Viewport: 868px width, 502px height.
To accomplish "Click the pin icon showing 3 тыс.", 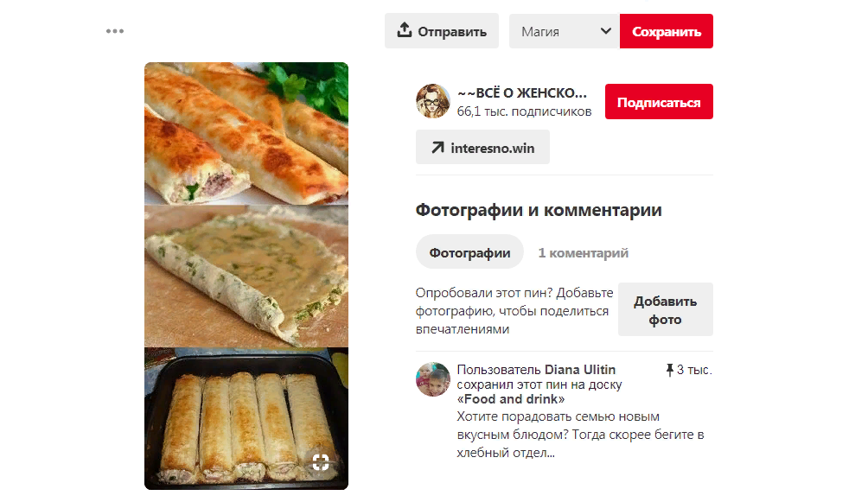I will [x=669, y=370].
